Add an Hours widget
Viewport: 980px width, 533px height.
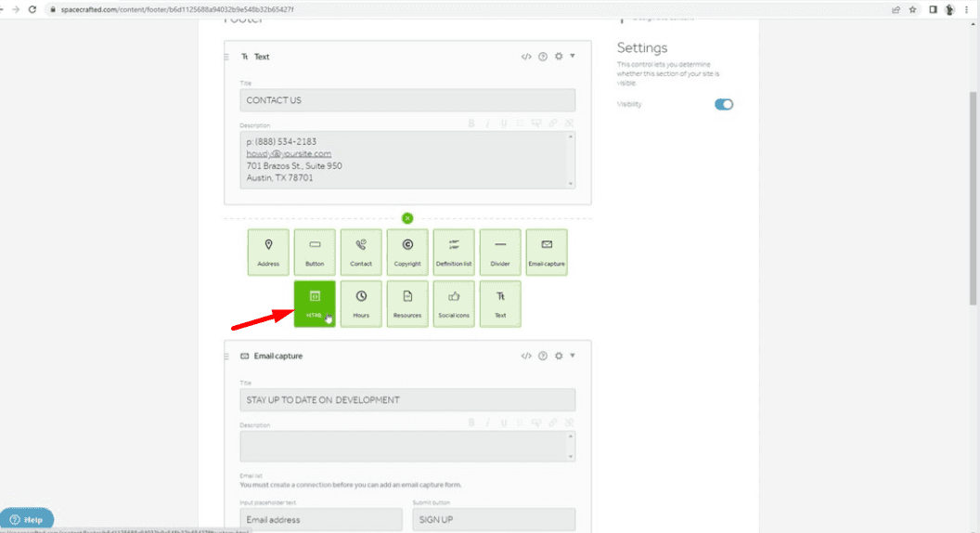tap(361, 304)
